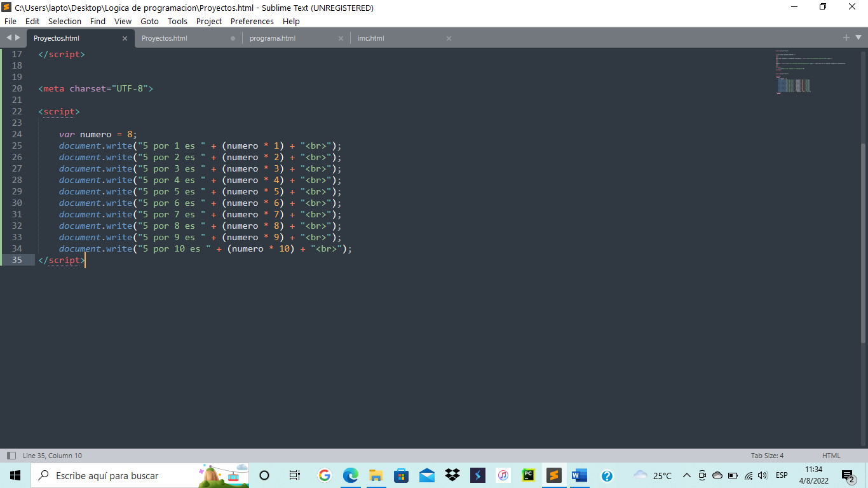The width and height of the screenshot is (868, 488).
Task: Close the imc.html tab
Action: pos(449,38)
